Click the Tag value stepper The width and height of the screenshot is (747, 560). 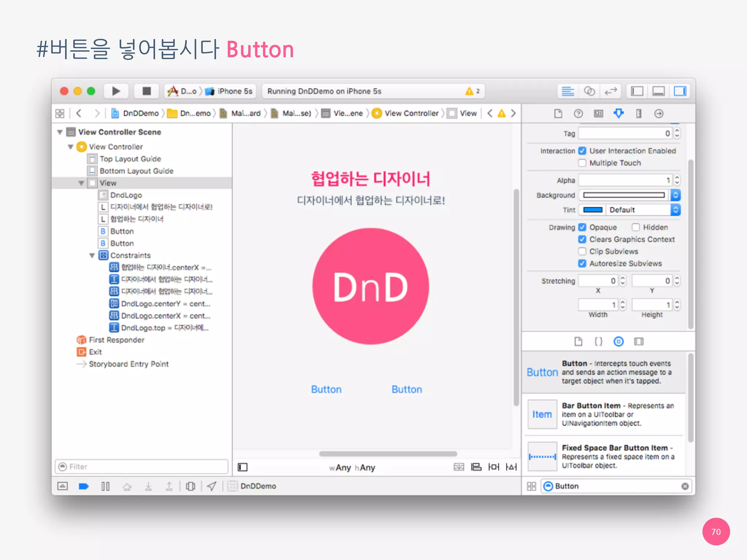click(677, 133)
